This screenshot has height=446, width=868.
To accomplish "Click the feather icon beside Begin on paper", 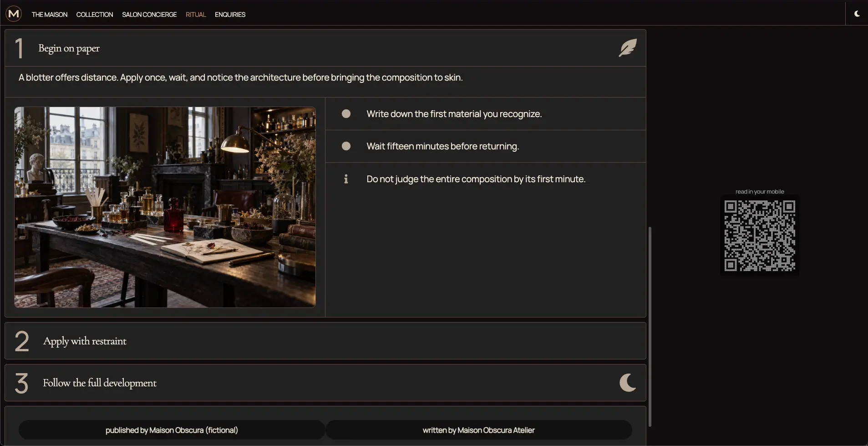I will (628, 48).
